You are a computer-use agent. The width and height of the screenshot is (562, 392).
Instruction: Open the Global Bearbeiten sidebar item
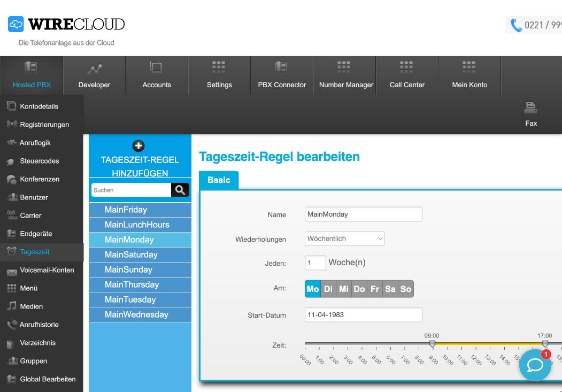coord(42,379)
